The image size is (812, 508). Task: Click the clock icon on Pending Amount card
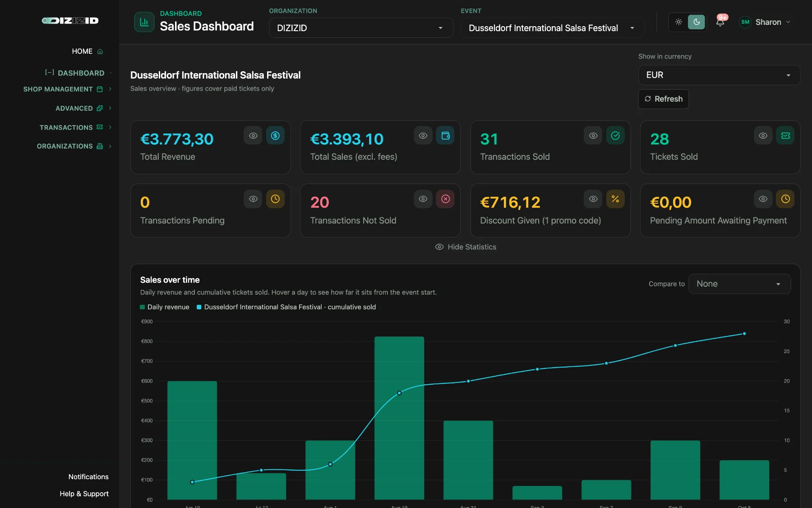(x=785, y=199)
